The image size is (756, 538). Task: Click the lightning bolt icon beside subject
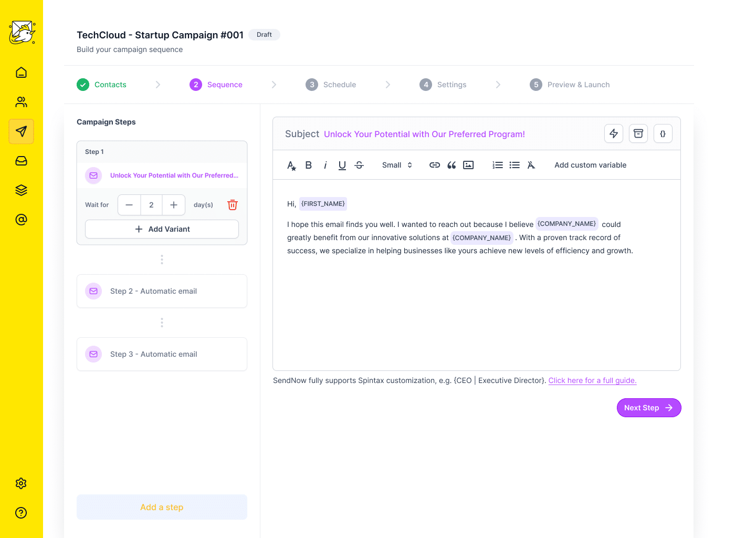pyautogui.click(x=613, y=133)
